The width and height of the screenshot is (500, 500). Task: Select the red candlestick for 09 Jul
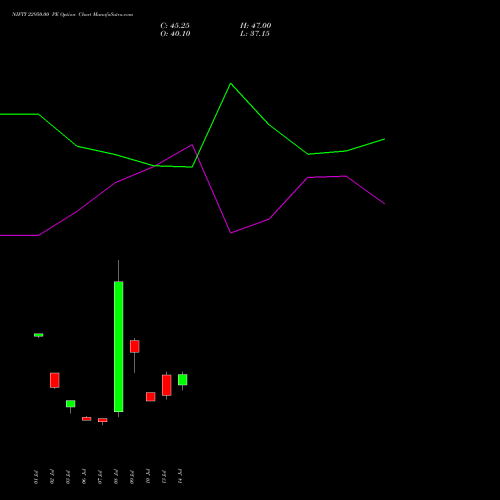click(135, 346)
